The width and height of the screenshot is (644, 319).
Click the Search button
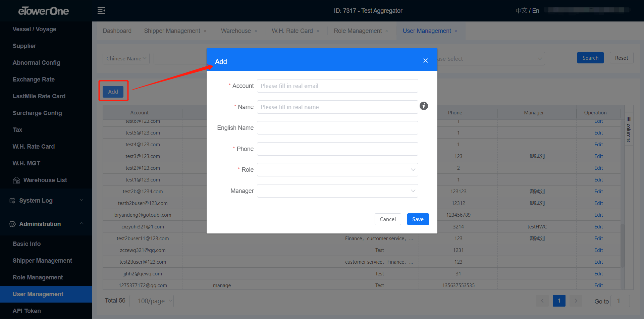click(590, 58)
